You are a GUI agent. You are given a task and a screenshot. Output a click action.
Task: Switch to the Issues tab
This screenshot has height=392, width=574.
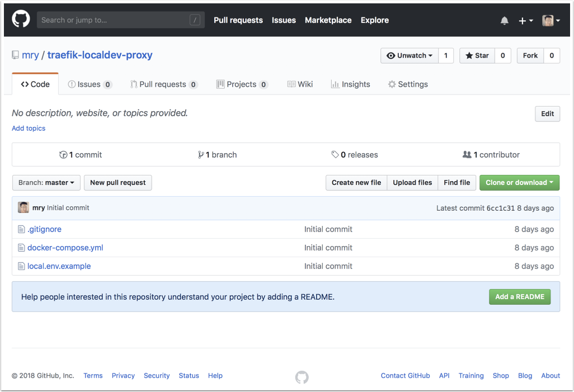90,84
